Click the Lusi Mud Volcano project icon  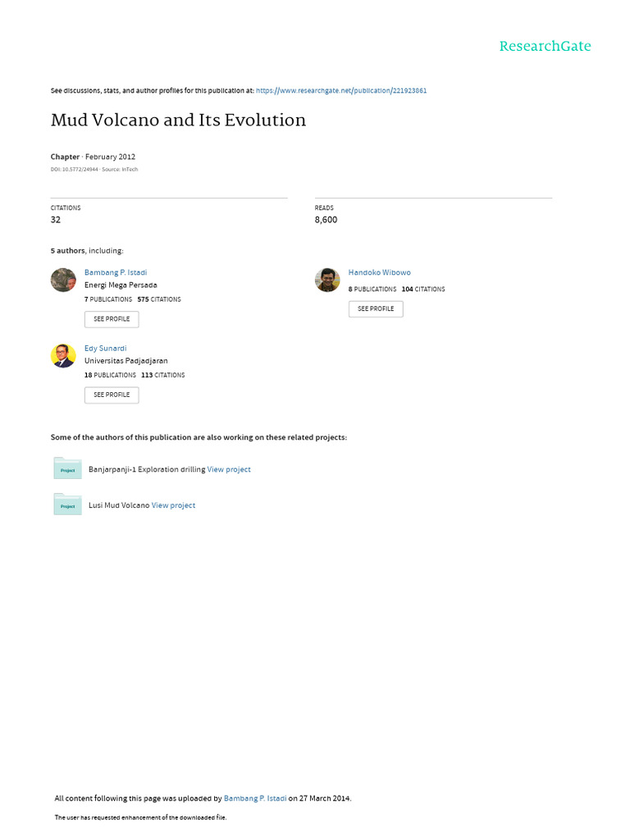67,504
